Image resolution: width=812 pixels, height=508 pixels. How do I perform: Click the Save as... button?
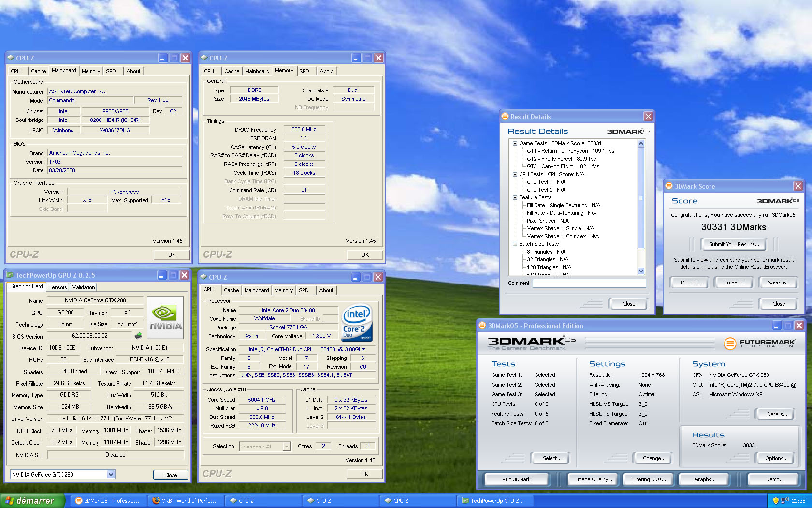(x=779, y=283)
